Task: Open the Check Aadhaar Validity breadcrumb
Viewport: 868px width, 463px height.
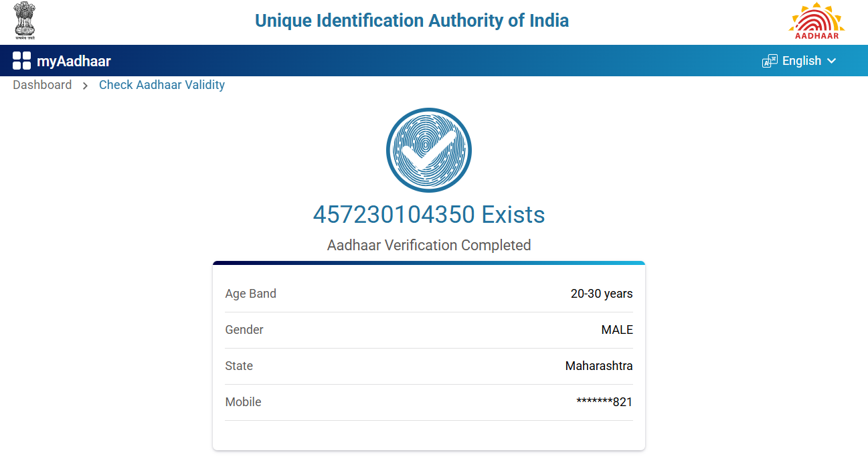Action: pyautogui.click(x=162, y=85)
